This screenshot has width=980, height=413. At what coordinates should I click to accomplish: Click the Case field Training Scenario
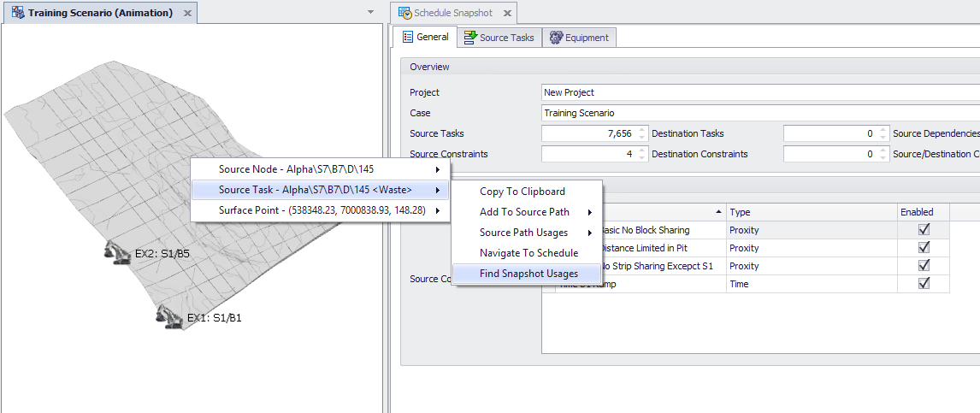tap(760, 113)
